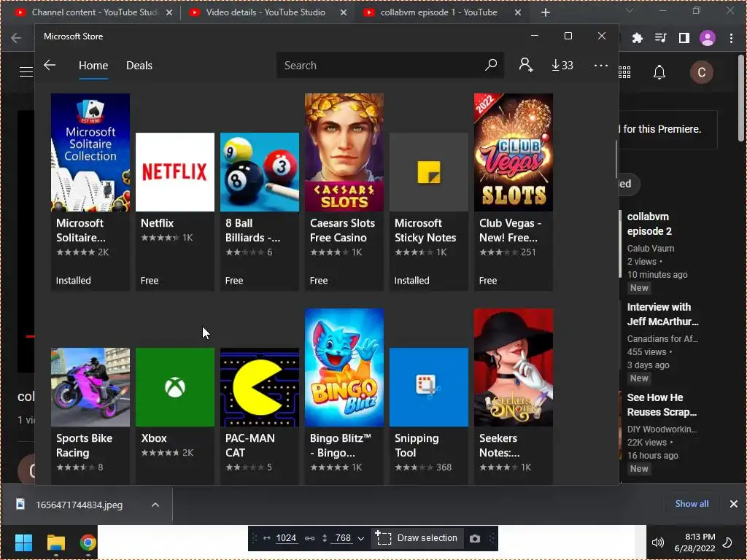Click Chrome back arrow button
The width and height of the screenshot is (747, 560).
click(x=16, y=38)
